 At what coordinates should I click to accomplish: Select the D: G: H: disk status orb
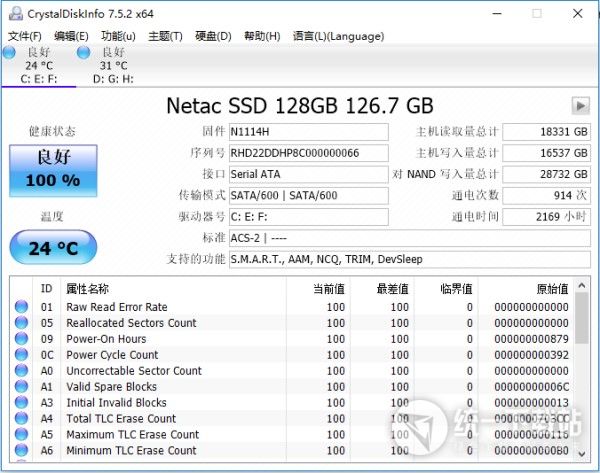click(82, 52)
